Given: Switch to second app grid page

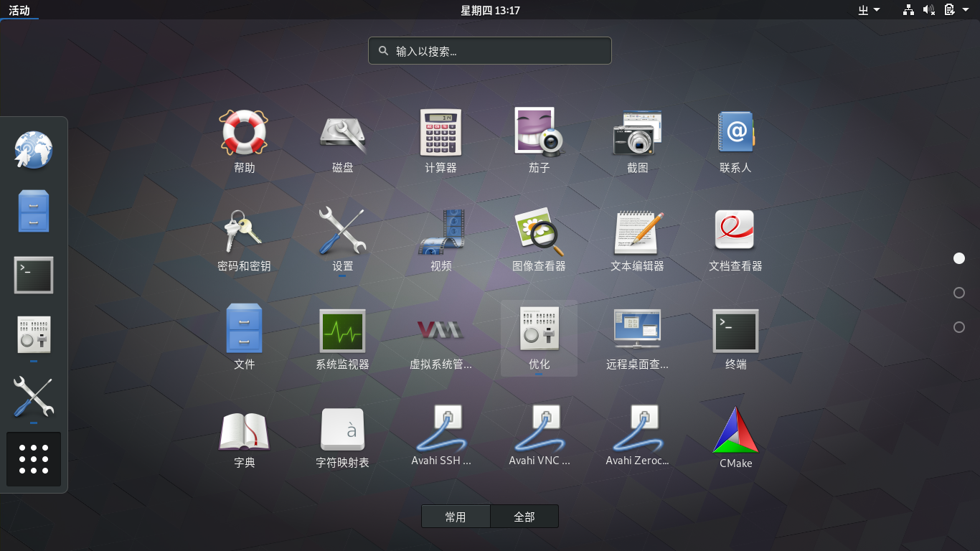Looking at the screenshot, I should point(959,293).
